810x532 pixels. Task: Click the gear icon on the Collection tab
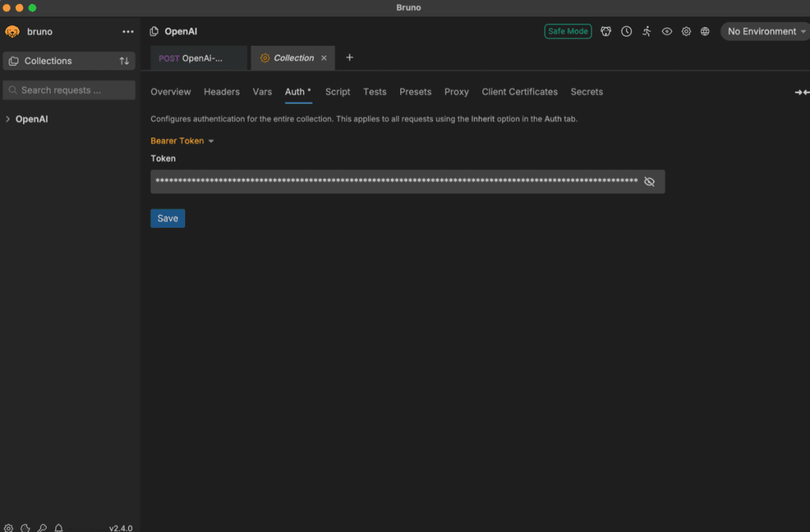pyautogui.click(x=265, y=58)
